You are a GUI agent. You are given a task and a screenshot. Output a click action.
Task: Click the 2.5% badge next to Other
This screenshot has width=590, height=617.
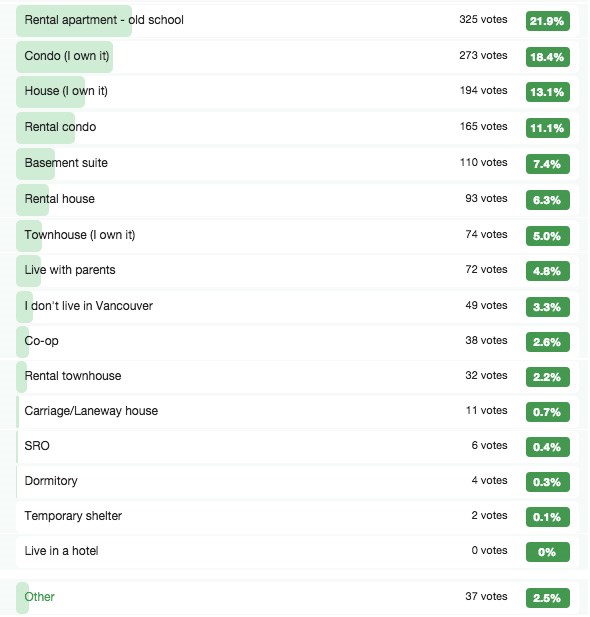tap(547, 598)
